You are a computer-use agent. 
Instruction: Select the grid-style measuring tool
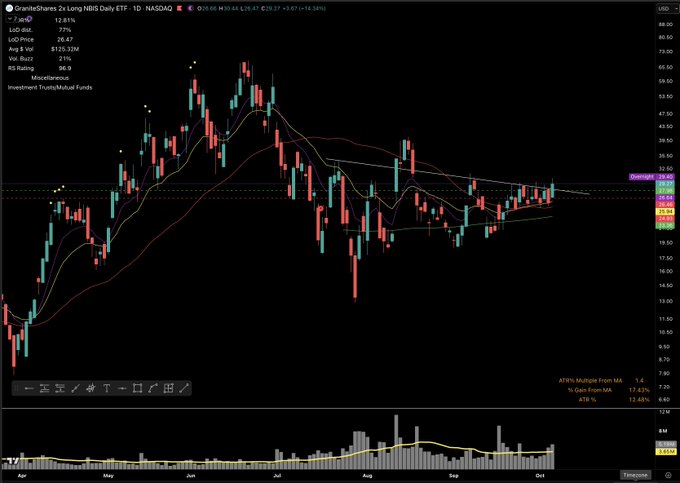(x=168, y=388)
